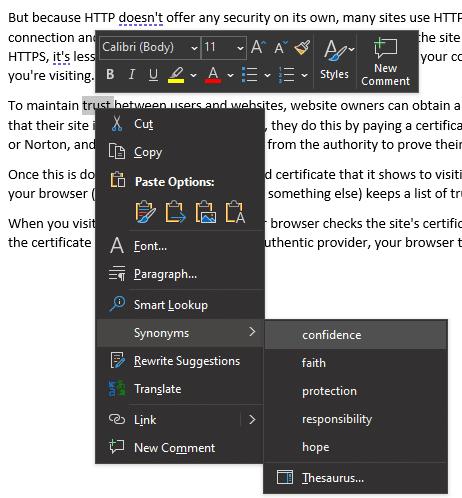Click the New Comment icon in context menu
This screenshot has width=462, height=498.
[117, 447]
